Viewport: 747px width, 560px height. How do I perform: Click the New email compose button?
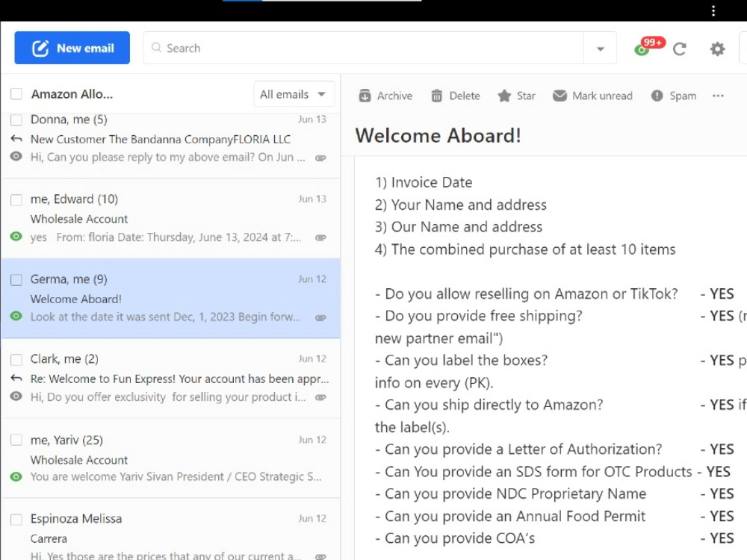[72, 48]
